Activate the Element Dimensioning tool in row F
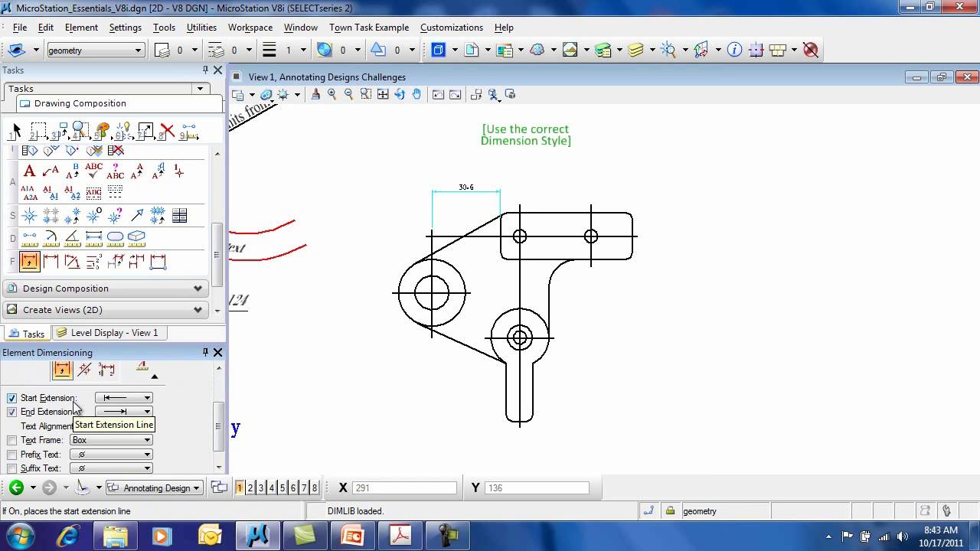The height and width of the screenshot is (551, 980). (x=29, y=262)
